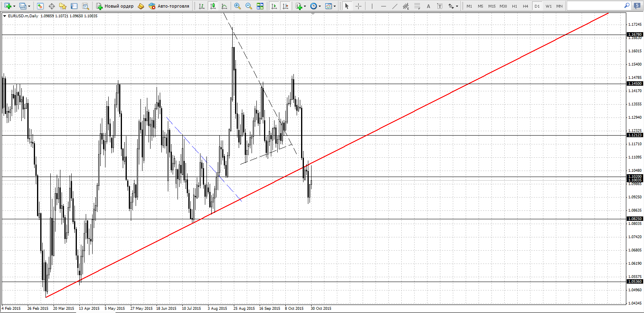The image size is (644, 313).
Task: Open the Arrows dropdown arrow
Action: click(x=457, y=6)
